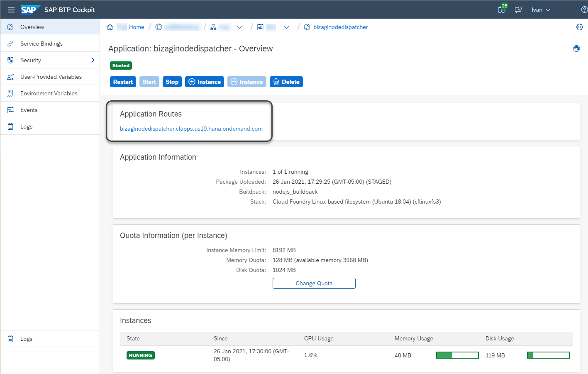Click the Memory Usage column header
The image size is (588, 374).
pyautogui.click(x=414, y=338)
